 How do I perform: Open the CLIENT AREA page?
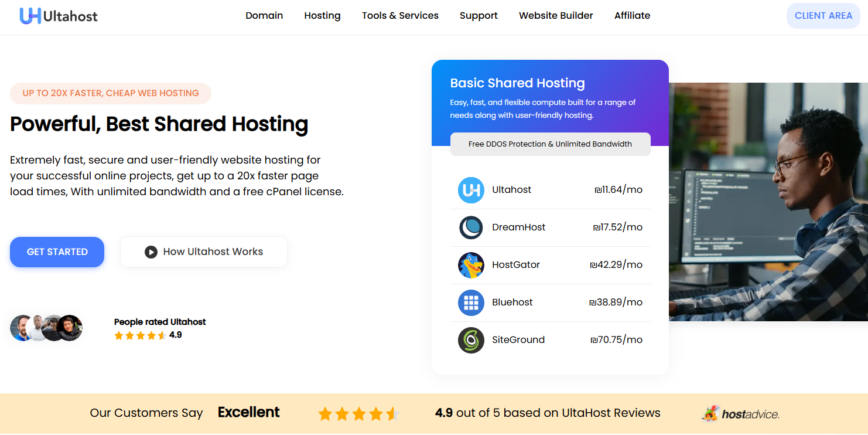823,16
